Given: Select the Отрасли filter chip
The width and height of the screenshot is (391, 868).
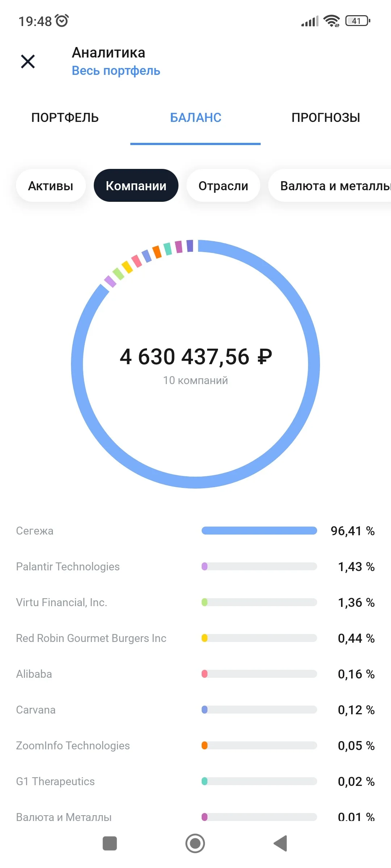Looking at the screenshot, I should [223, 186].
